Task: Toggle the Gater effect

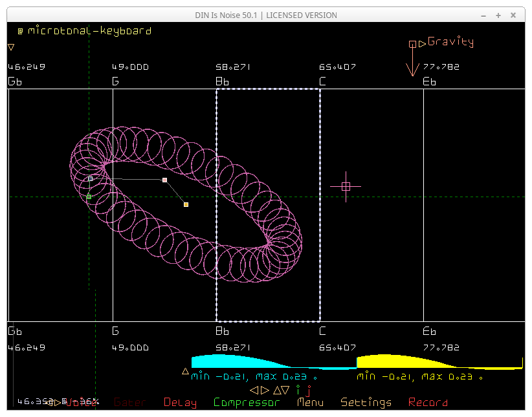Action: [x=129, y=402]
